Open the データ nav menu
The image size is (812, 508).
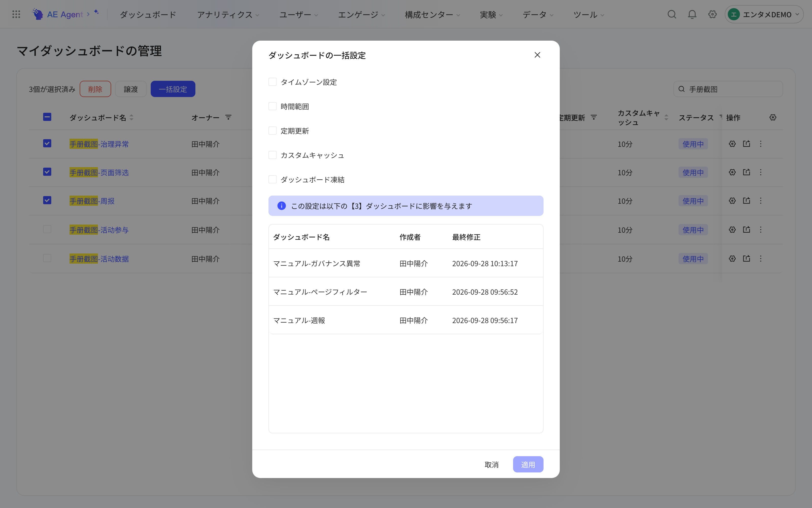point(538,14)
